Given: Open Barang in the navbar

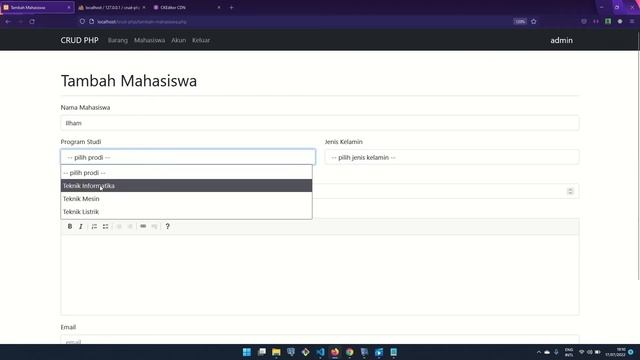Looking at the screenshot, I should click(118, 40).
